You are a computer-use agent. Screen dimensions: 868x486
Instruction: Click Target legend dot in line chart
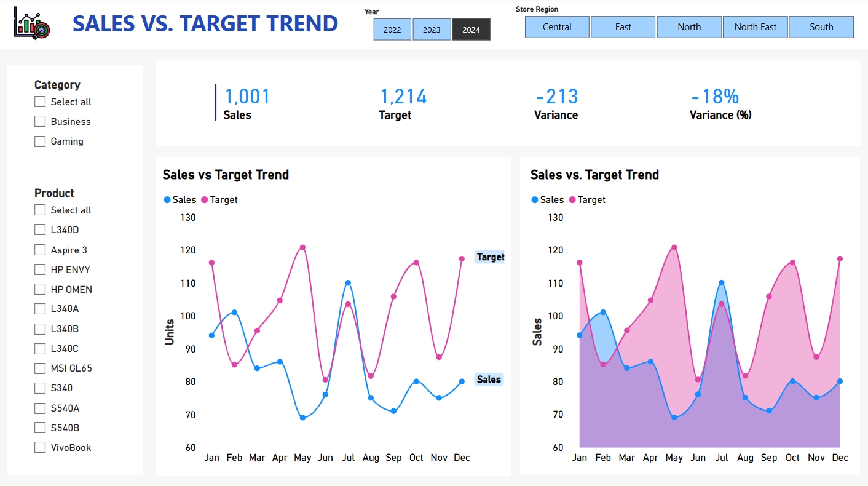[205, 200]
